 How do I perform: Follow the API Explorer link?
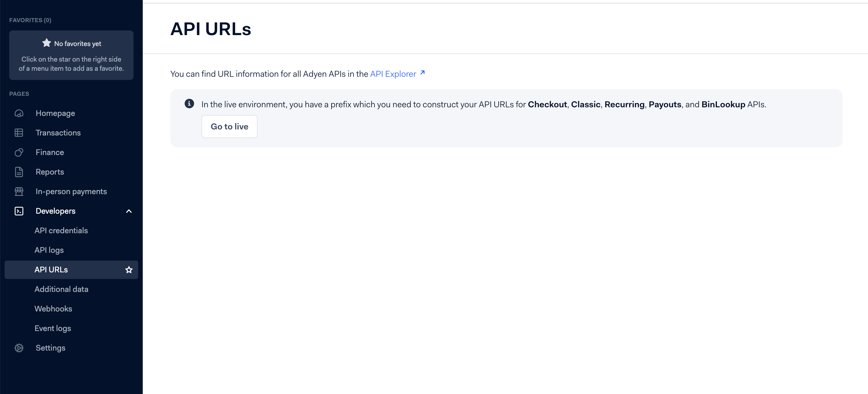[393, 74]
